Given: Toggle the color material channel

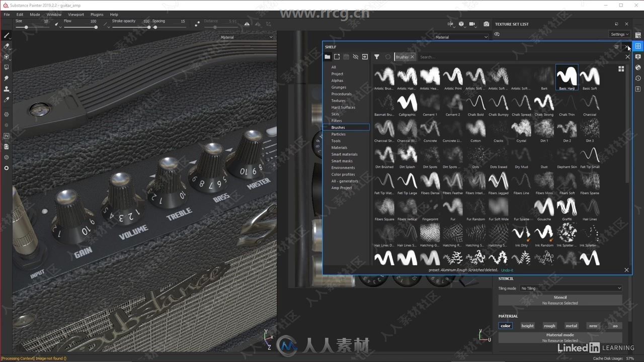Looking at the screenshot, I should point(506,326).
